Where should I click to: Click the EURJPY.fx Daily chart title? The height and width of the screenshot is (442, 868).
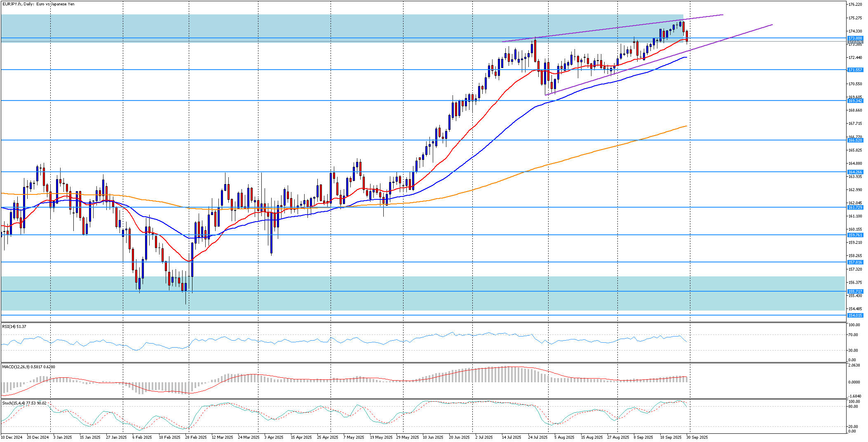pyautogui.click(x=38, y=4)
